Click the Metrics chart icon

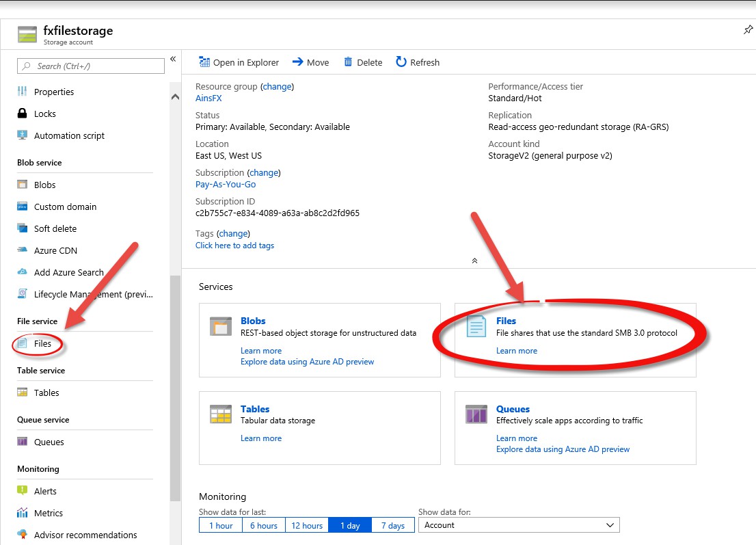pyautogui.click(x=22, y=512)
